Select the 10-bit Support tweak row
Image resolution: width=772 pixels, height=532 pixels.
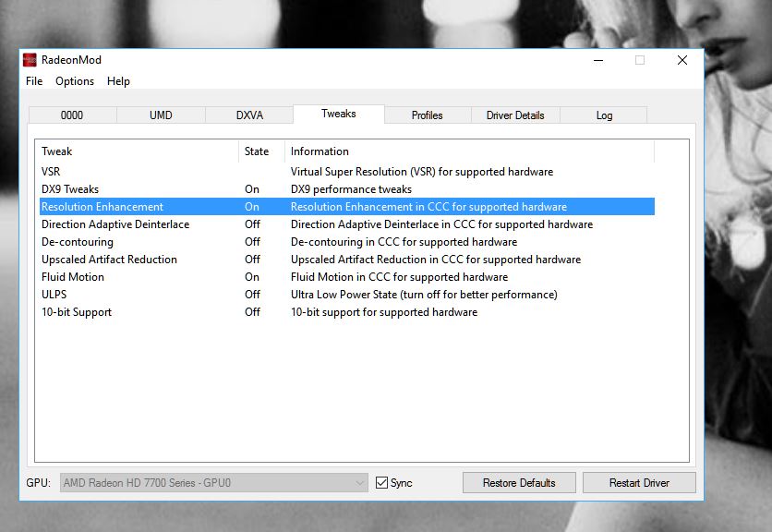346,312
